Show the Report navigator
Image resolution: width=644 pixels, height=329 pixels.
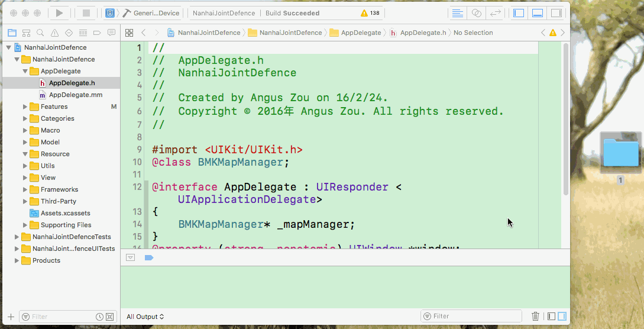click(x=111, y=33)
